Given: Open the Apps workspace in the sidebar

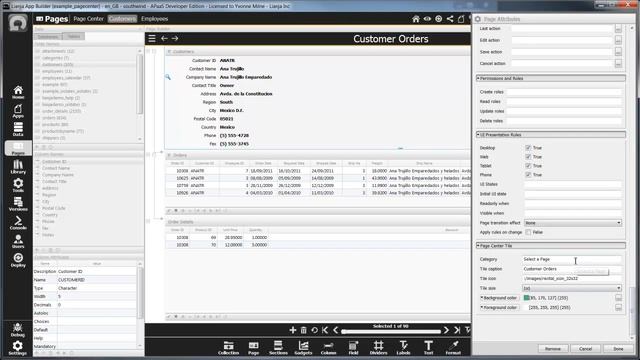Looking at the screenshot, I should (x=18, y=111).
